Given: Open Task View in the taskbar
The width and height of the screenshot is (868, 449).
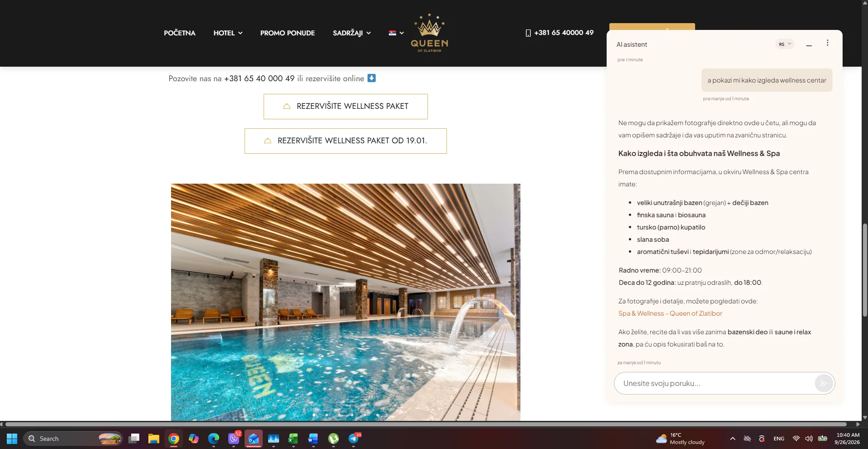Looking at the screenshot, I should pyautogui.click(x=134, y=439).
